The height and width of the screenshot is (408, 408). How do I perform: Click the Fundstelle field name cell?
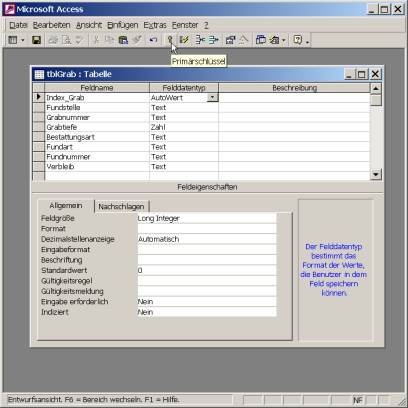tap(97, 107)
